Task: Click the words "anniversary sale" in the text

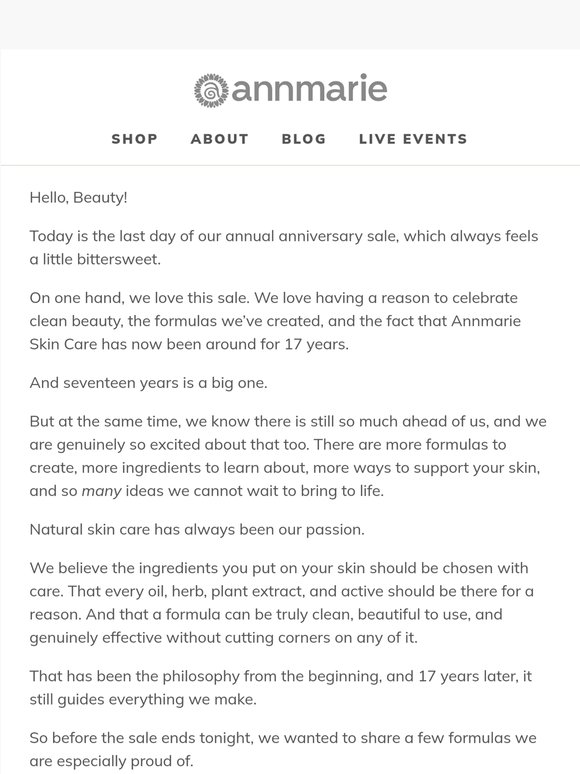Action: pos(338,236)
